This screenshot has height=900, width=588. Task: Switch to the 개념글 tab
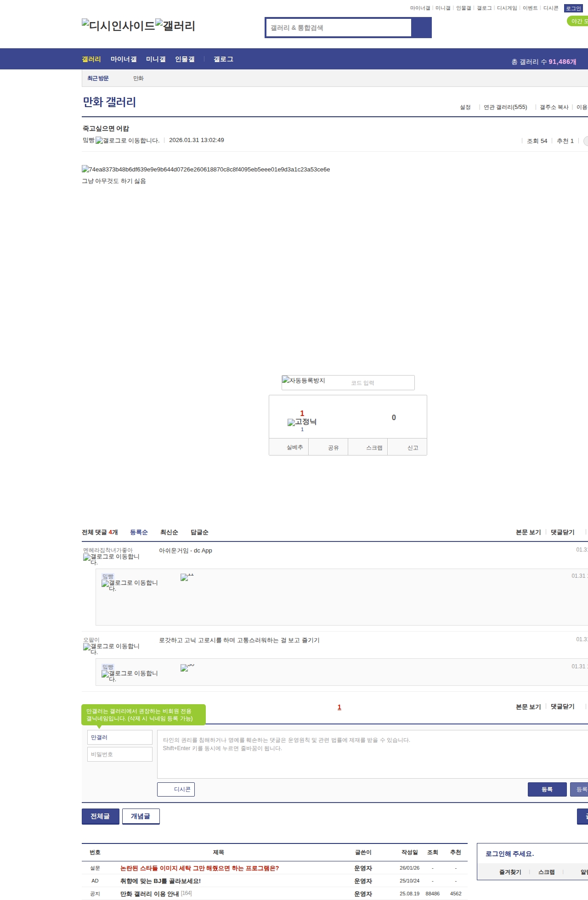point(141,816)
